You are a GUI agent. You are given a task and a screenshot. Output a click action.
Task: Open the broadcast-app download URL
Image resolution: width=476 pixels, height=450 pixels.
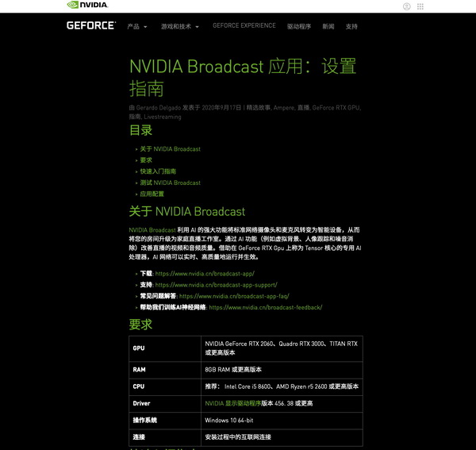[205, 274]
